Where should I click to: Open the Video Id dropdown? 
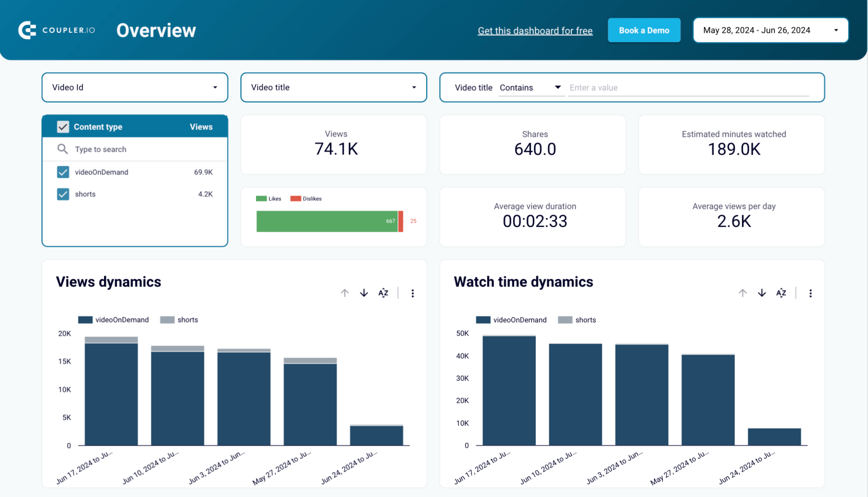pyautogui.click(x=134, y=88)
